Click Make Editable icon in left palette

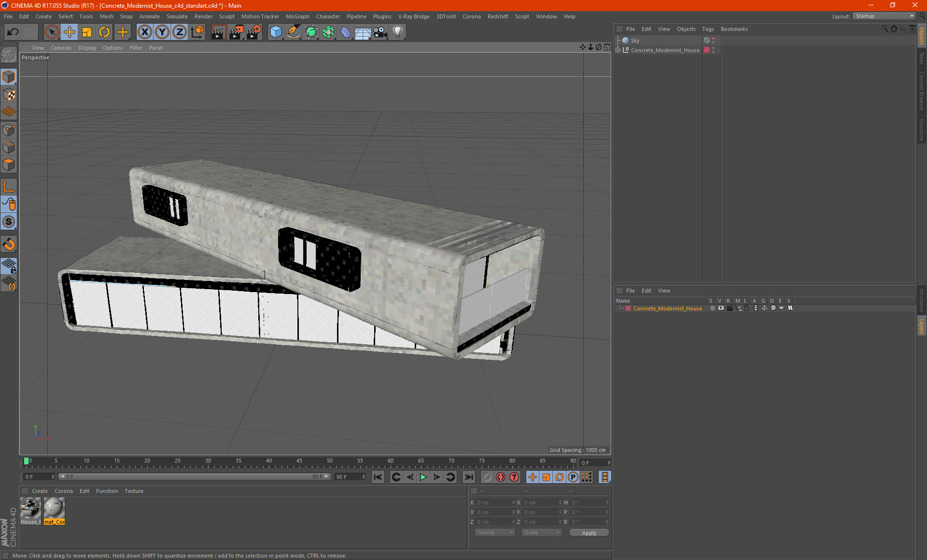point(9,55)
